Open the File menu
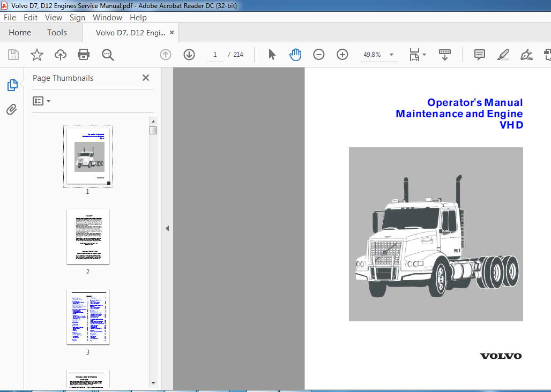The width and height of the screenshot is (551, 392). [x=10, y=18]
